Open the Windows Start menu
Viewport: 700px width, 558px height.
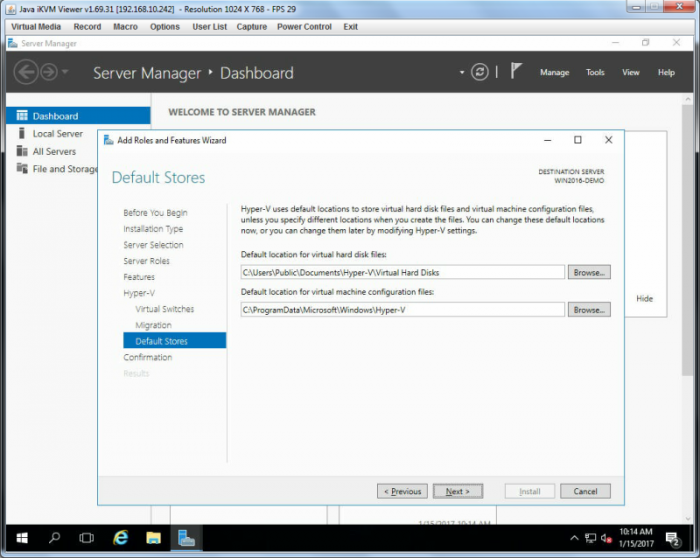[22, 538]
